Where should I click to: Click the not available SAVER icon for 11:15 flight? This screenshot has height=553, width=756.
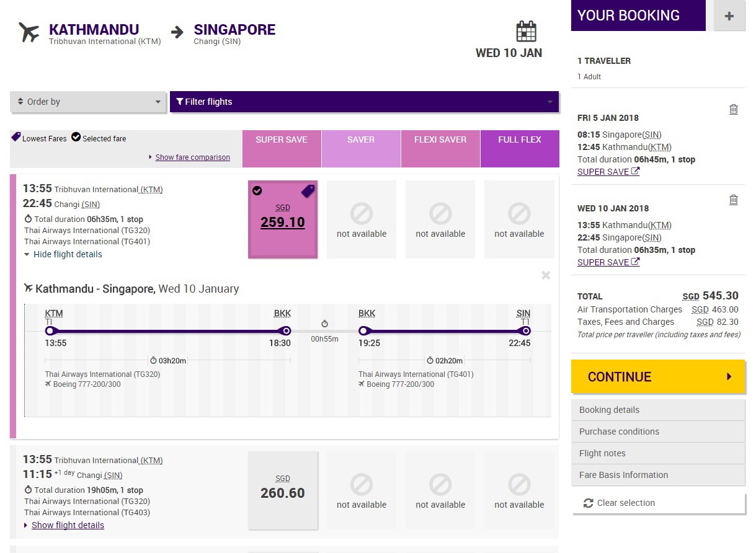coord(361,485)
